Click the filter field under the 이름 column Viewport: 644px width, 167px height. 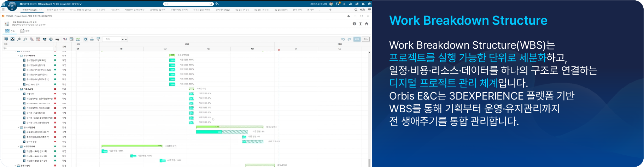pos(28,48)
